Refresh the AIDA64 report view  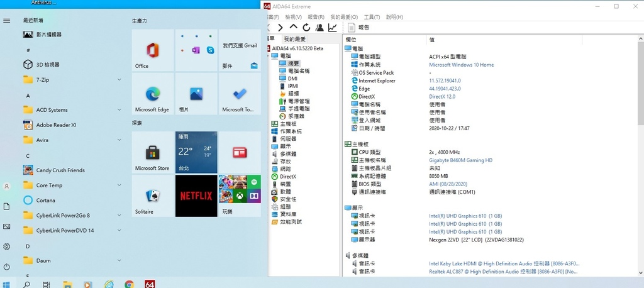point(306,28)
